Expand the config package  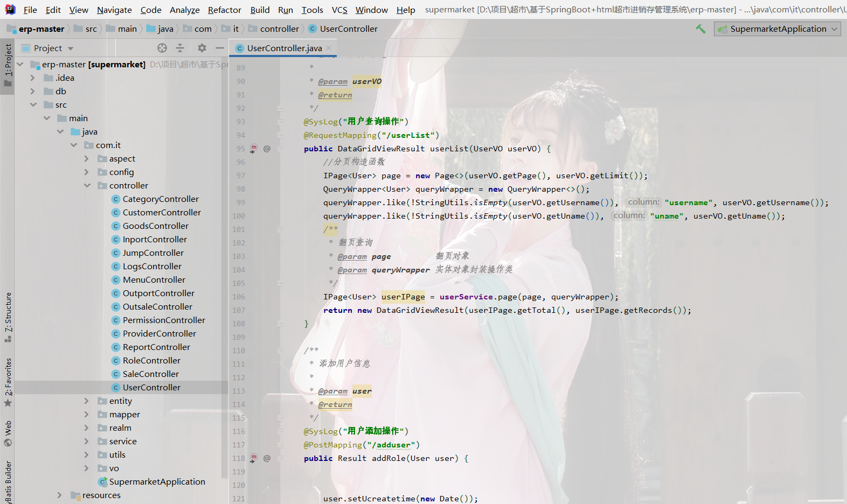pyautogui.click(x=87, y=172)
